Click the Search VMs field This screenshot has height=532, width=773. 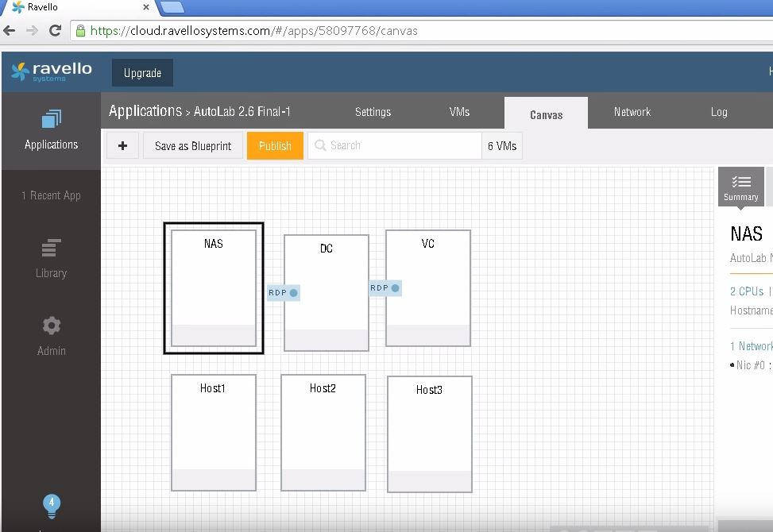tap(394, 146)
